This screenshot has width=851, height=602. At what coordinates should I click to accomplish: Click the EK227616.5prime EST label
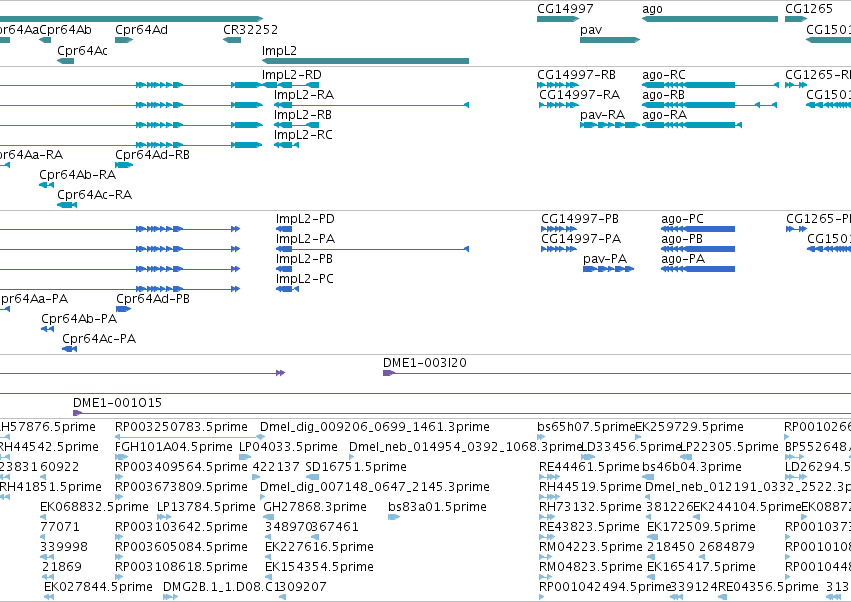pos(319,547)
